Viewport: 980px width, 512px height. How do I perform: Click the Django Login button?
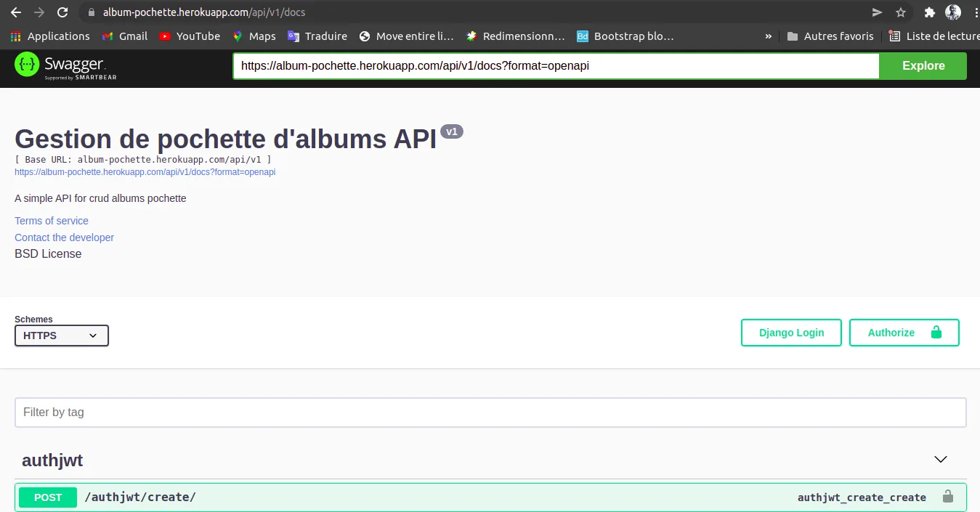[791, 333]
